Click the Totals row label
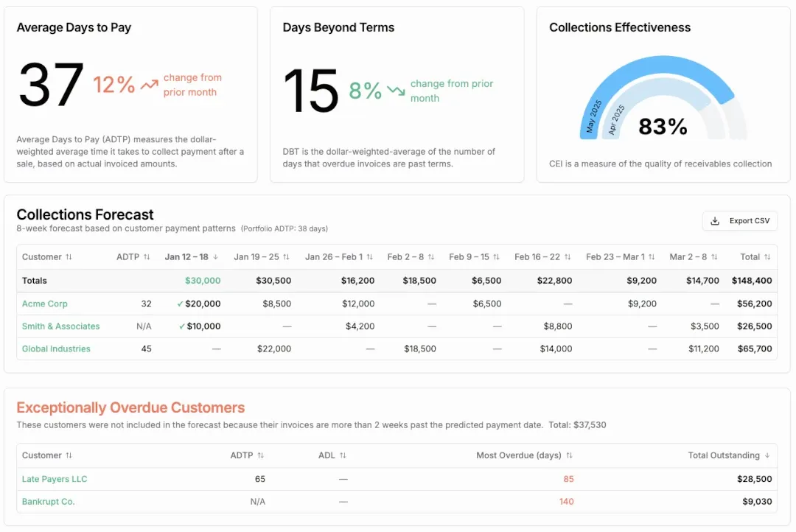Image resolution: width=796 pixels, height=532 pixels. [34, 281]
